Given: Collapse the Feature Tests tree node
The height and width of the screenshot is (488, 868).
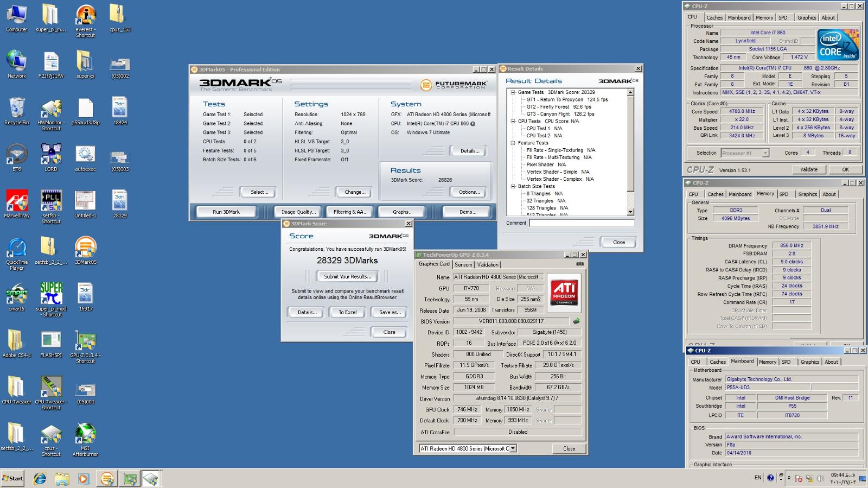Looking at the screenshot, I should (513, 143).
